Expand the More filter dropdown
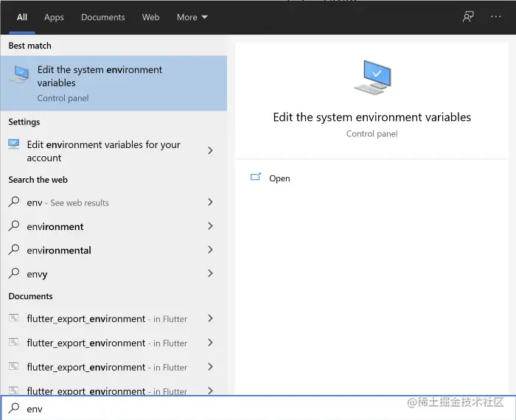The image size is (516, 420). pyautogui.click(x=192, y=17)
